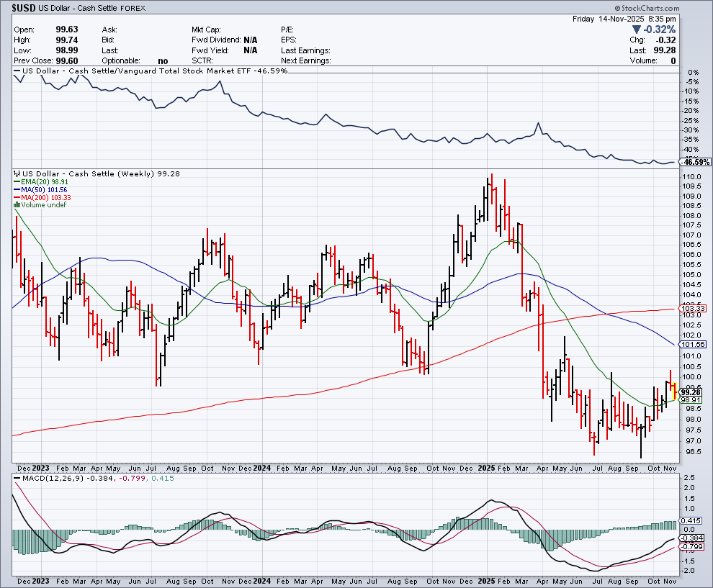Click the blue MA(50) legend line marker
Viewport: 713px width, 588px height.
[16, 190]
